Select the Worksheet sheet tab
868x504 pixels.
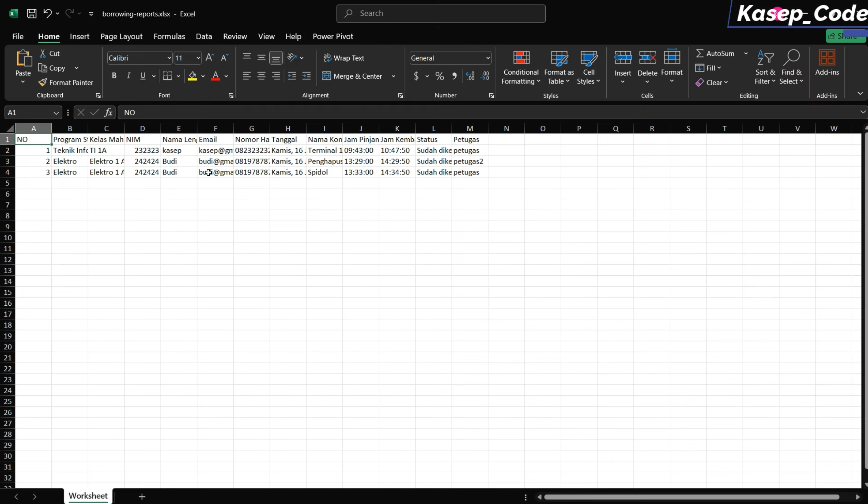[88, 496]
